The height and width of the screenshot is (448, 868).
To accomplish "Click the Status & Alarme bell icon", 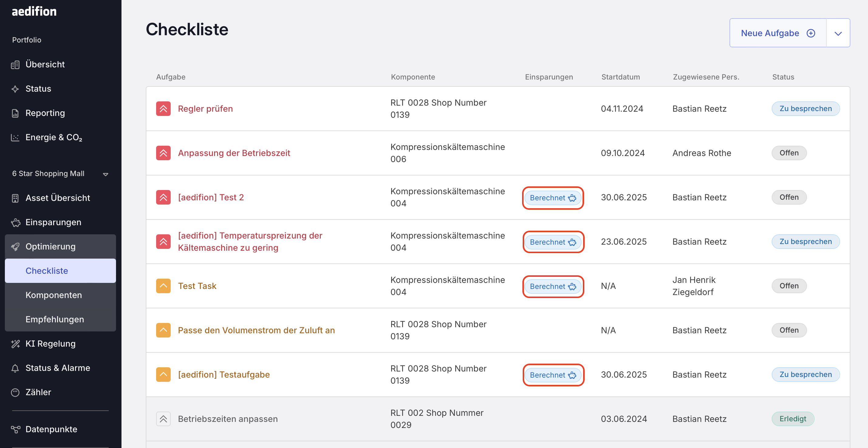I will 15,368.
